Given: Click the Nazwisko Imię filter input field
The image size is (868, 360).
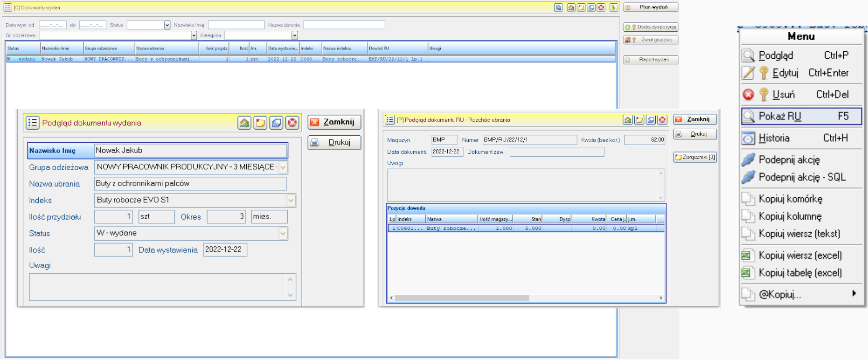Looking at the screenshot, I should (236, 25).
